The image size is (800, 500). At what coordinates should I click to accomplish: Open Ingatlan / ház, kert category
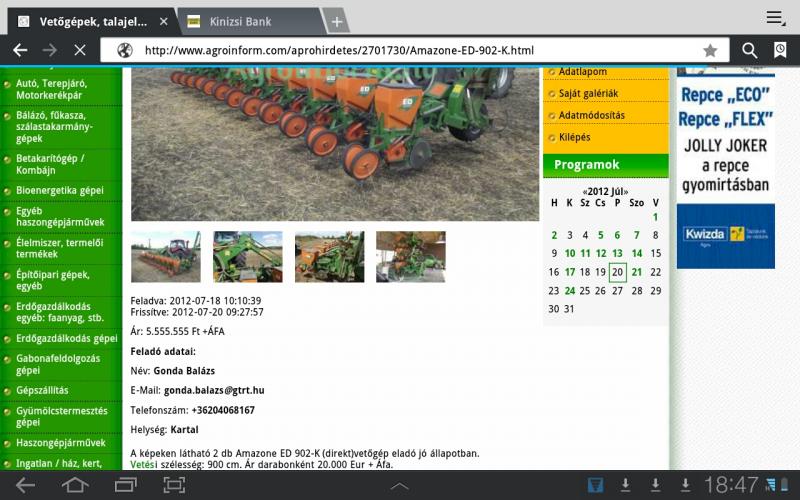pos(61,463)
